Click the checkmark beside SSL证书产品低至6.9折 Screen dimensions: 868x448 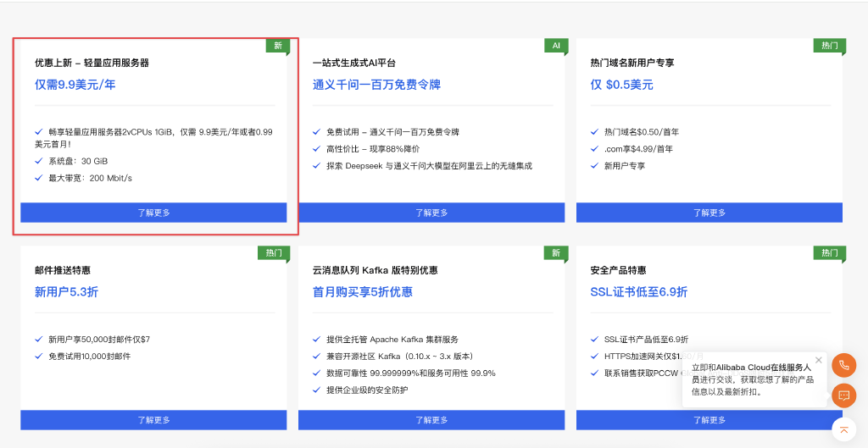click(x=594, y=340)
